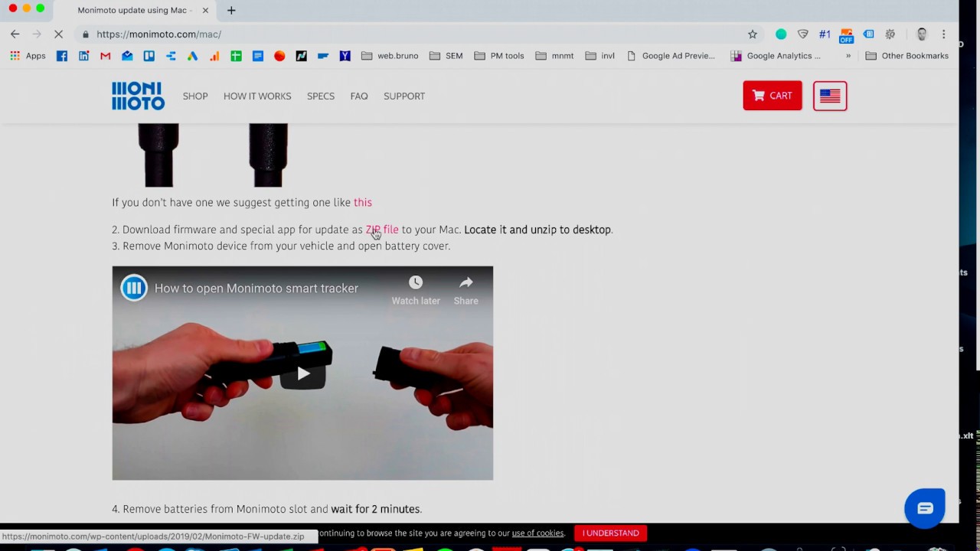Open the Chrome profile avatar
The image size is (980, 551).
[922, 34]
